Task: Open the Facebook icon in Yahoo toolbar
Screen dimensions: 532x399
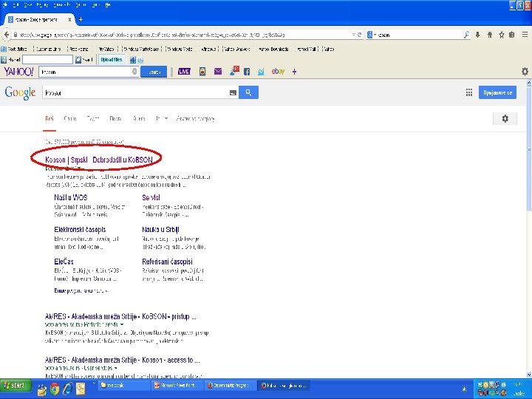Action: 247,72
